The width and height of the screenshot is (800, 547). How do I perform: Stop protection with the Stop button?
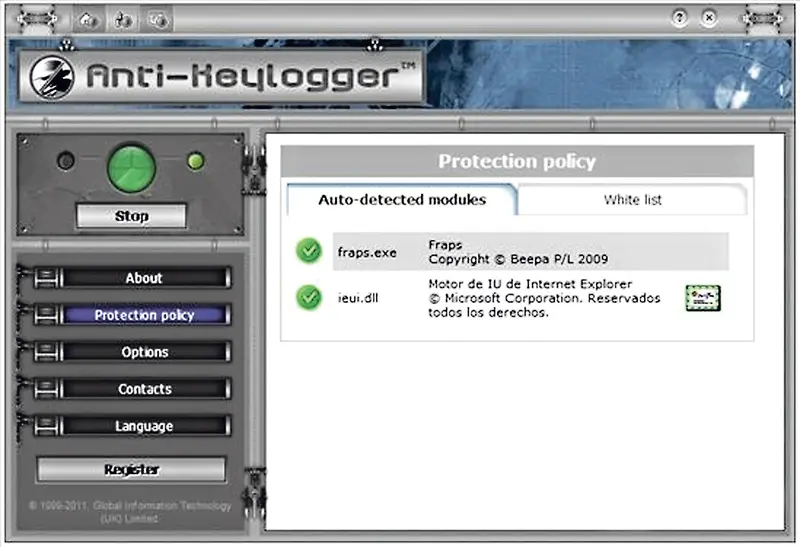(131, 216)
